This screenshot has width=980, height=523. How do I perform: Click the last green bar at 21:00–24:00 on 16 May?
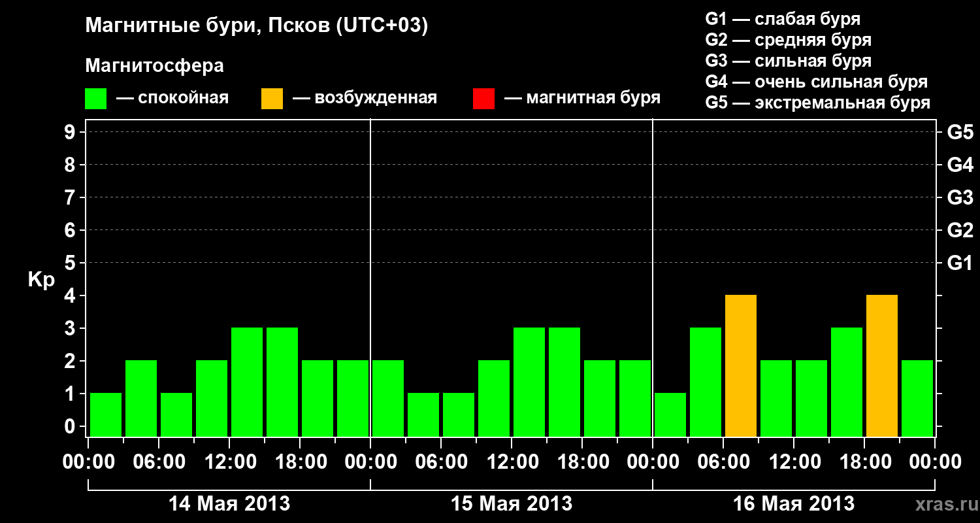[917, 398]
